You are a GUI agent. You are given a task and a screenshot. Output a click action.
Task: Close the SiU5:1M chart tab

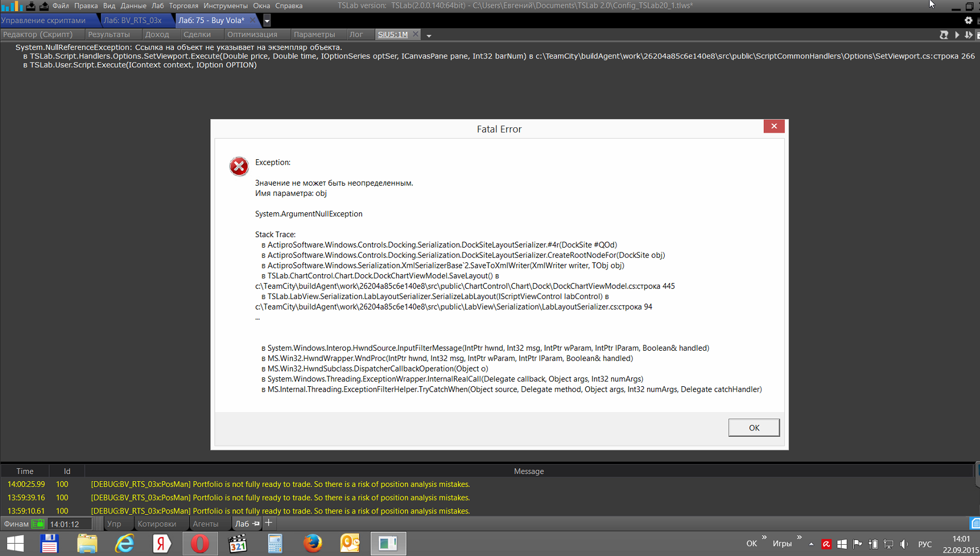415,34
